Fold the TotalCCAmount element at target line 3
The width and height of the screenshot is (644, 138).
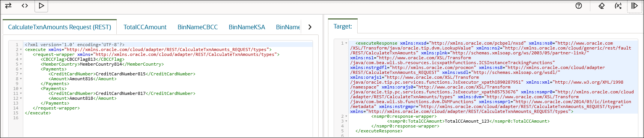346,121
